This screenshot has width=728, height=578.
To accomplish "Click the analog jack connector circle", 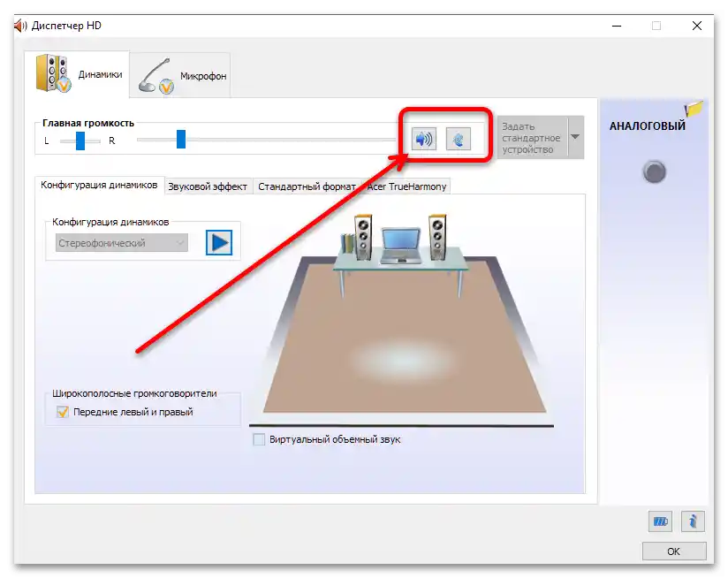I will [655, 171].
